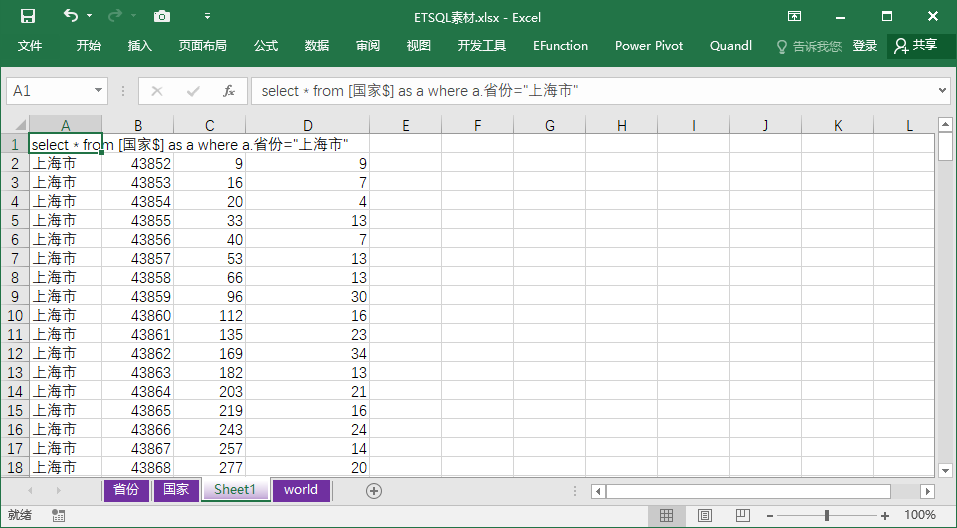Expand the formula bar
The width and height of the screenshot is (957, 528).
point(942,91)
